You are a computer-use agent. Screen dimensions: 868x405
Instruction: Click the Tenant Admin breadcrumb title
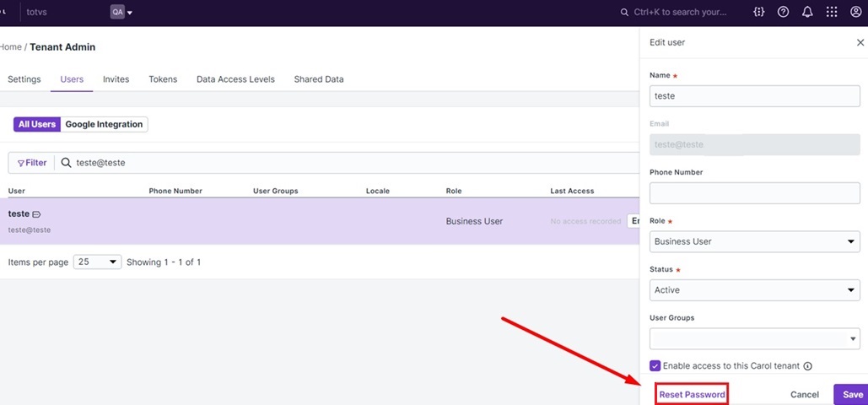(62, 47)
